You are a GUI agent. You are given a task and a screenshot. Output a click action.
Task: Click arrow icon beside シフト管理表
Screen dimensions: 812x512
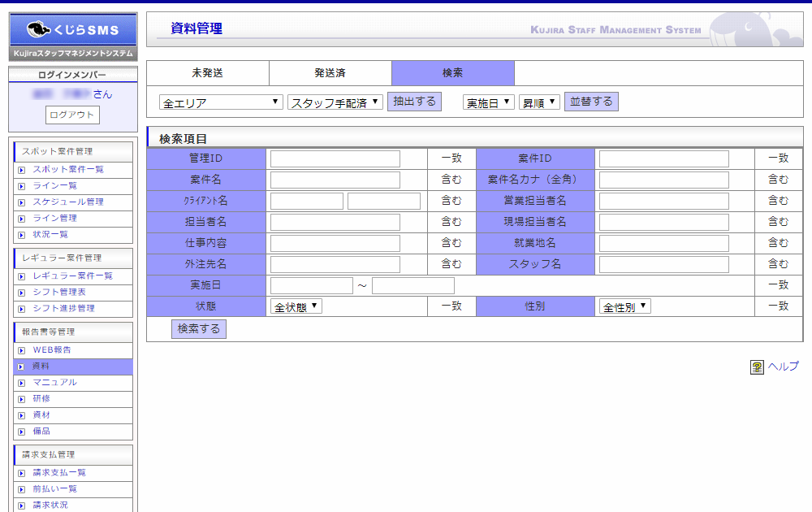tap(22, 293)
